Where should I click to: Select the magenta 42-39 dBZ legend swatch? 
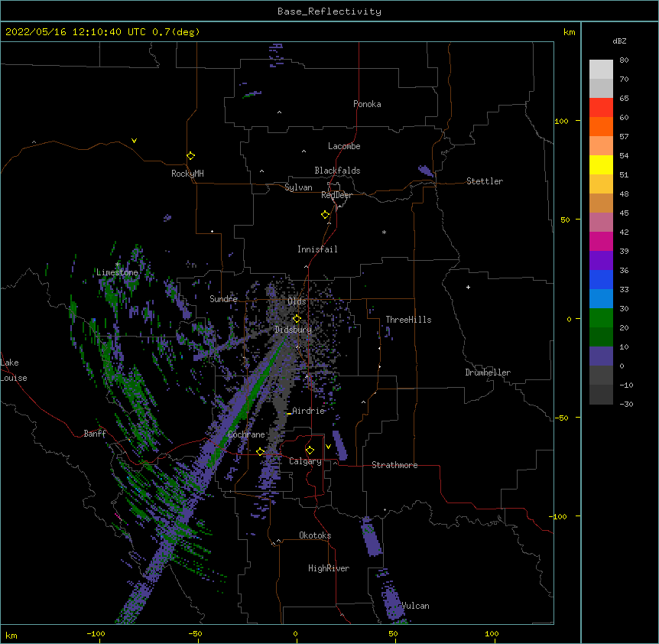pos(601,242)
